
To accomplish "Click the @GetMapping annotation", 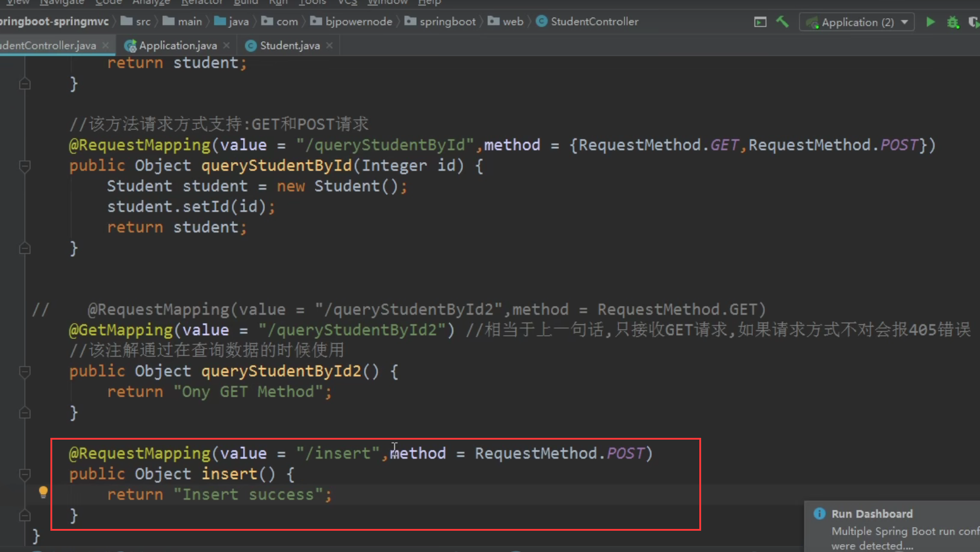I will click(121, 330).
